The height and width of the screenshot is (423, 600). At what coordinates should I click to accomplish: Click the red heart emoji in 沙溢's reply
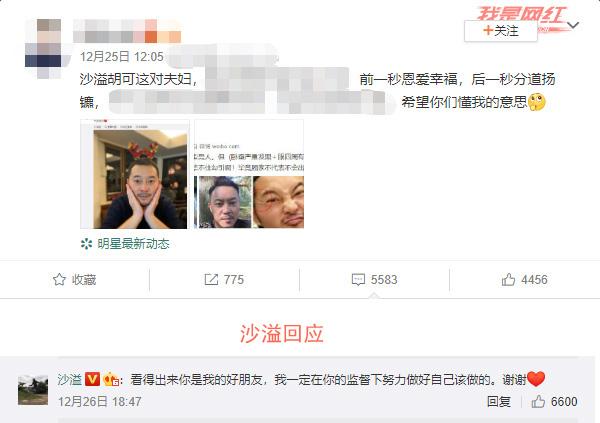pyautogui.click(x=536, y=379)
